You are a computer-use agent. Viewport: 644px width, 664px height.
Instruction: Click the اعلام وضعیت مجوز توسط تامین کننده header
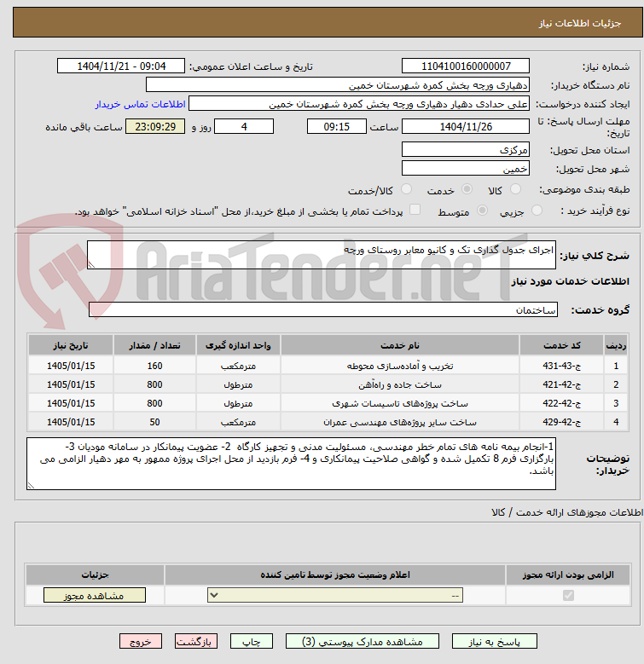coord(335,575)
